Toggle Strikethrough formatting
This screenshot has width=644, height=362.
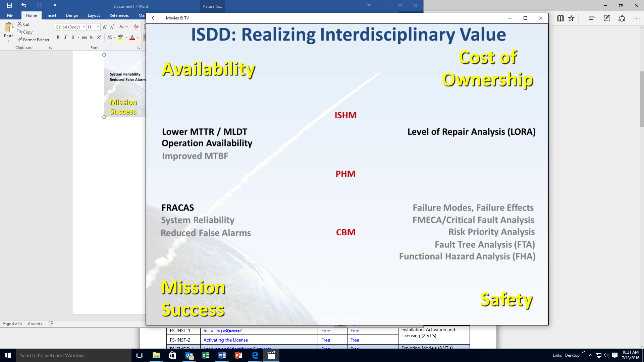[x=85, y=37]
